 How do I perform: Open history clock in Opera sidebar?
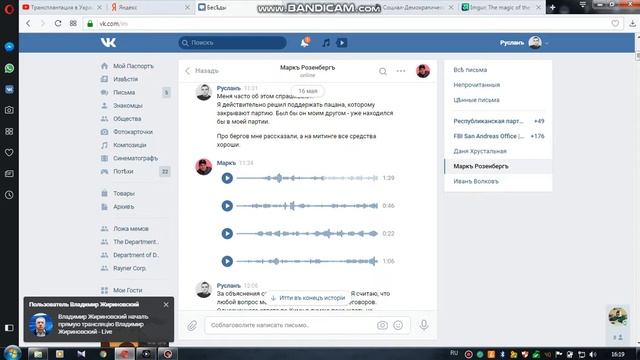point(9,195)
